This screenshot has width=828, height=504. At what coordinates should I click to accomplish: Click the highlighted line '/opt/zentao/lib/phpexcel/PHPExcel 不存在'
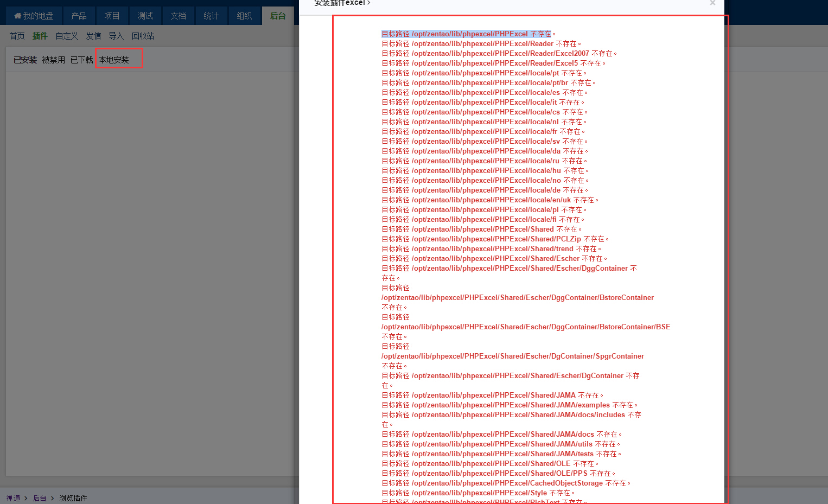click(x=468, y=34)
